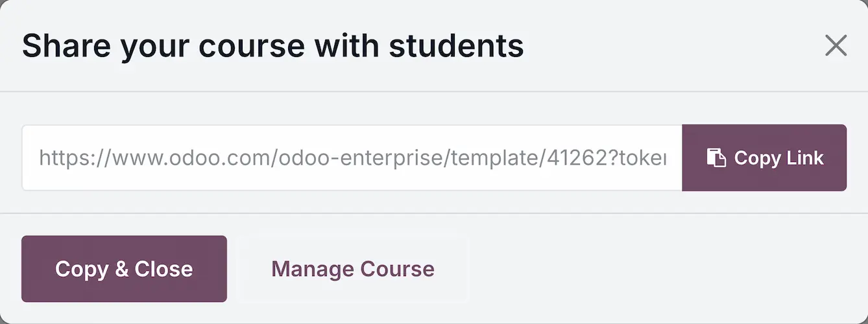Close the share course dialog with X
The width and height of the screenshot is (868, 324).
tap(836, 45)
